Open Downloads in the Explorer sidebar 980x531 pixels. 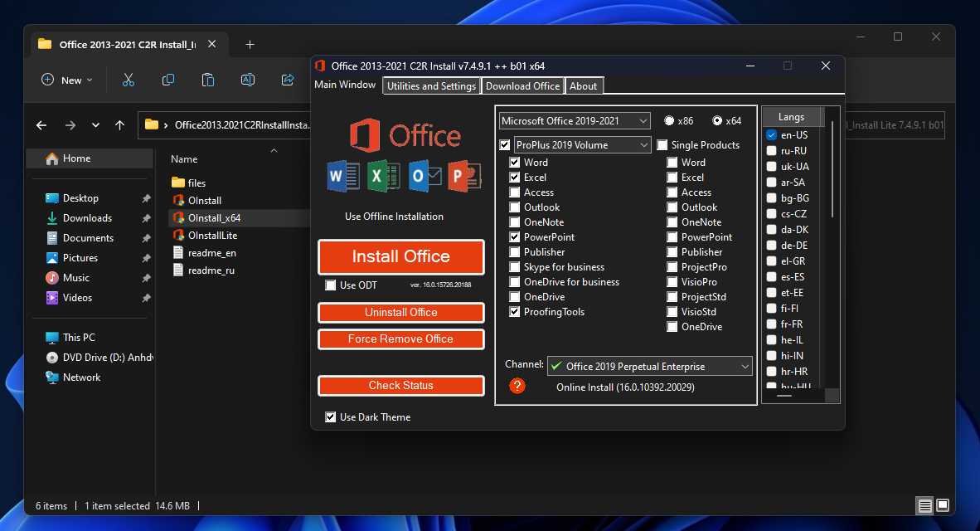[x=88, y=217]
